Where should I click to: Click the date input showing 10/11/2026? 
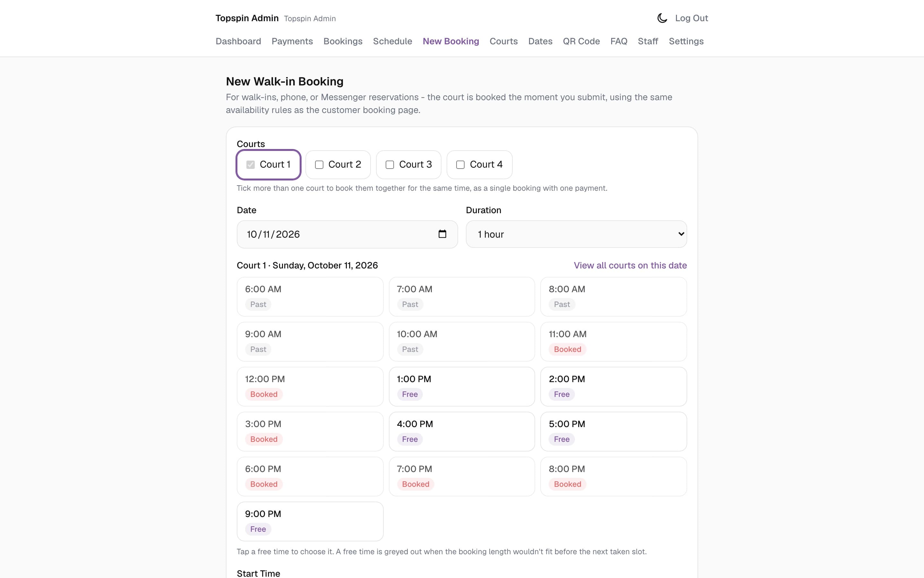click(x=347, y=234)
